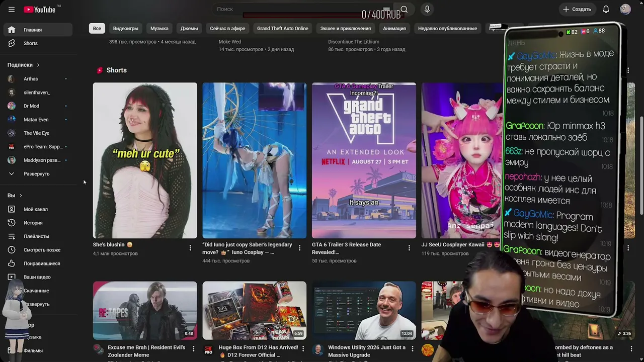Open Shorts from the sidebar
This screenshot has height=362, width=644.
(x=38, y=43)
